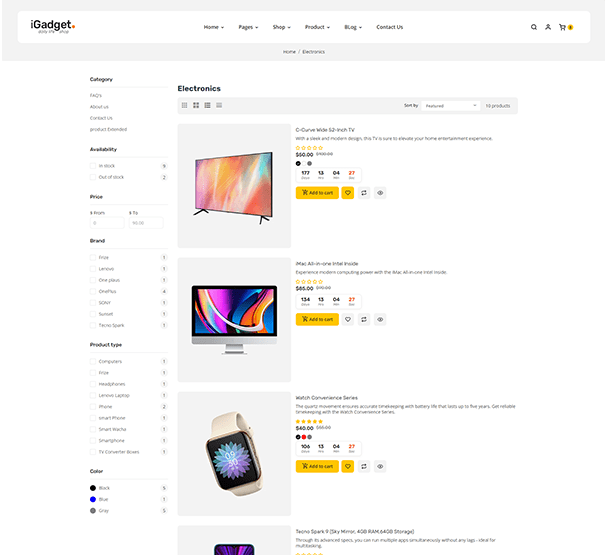Check the Headphones product type filter
Viewport: 605px width, 555px height.
point(93,384)
